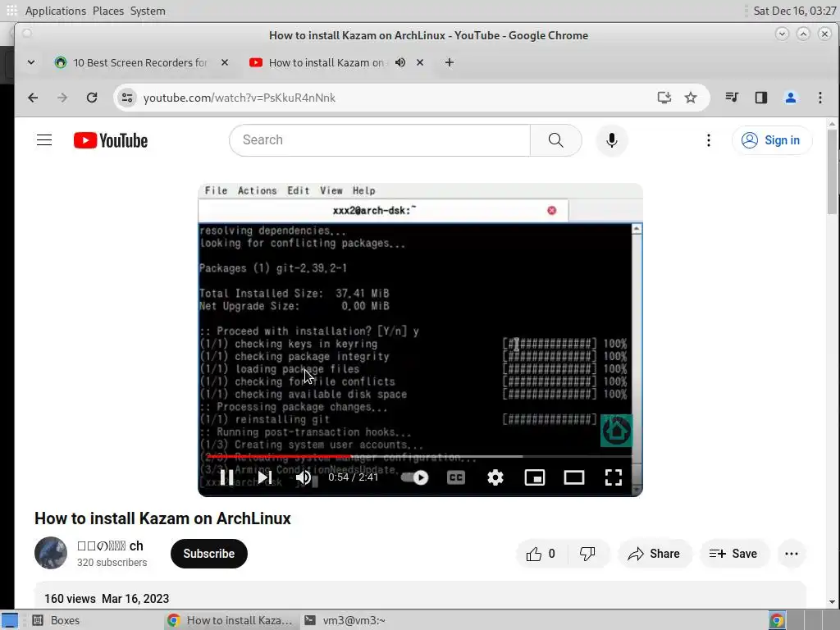Switch to theater mode
This screenshot has width=840, height=630.
[x=573, y=477]
